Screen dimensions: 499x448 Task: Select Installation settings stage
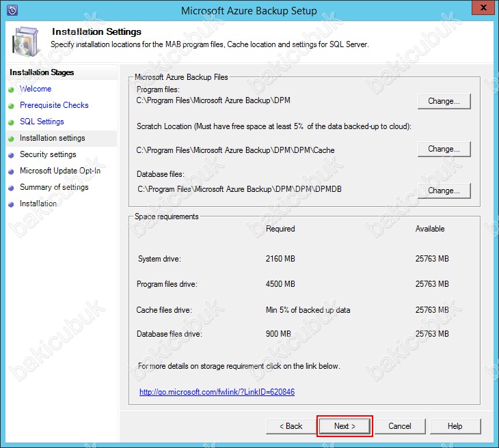53,138
